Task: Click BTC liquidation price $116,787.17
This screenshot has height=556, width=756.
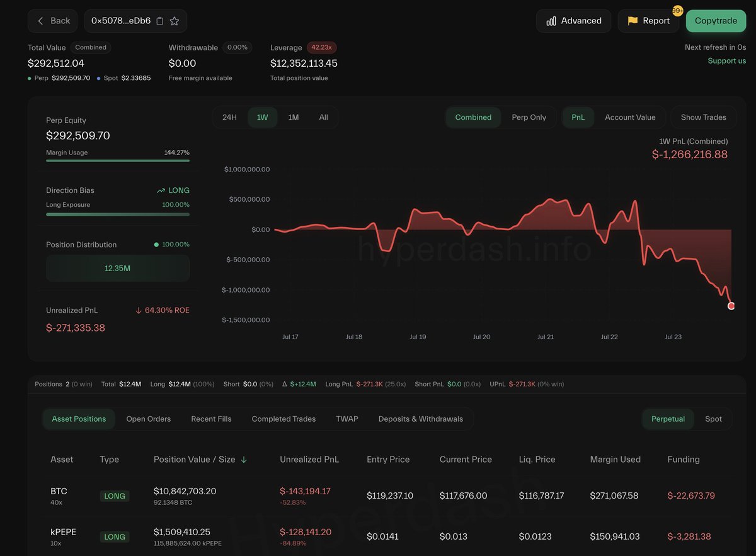Action: pyautogui.click(x=542, y=496)
